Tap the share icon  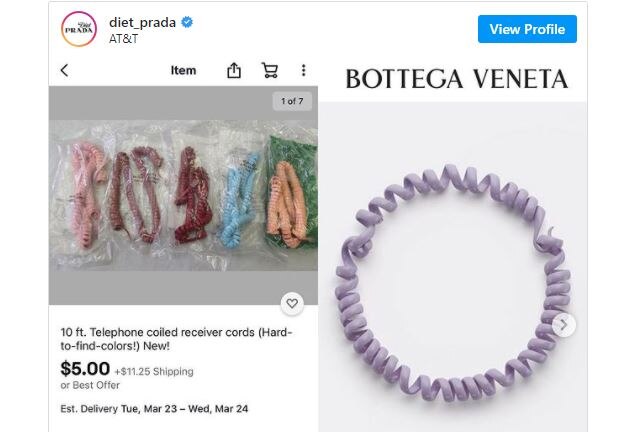click(x=234, y=70)
